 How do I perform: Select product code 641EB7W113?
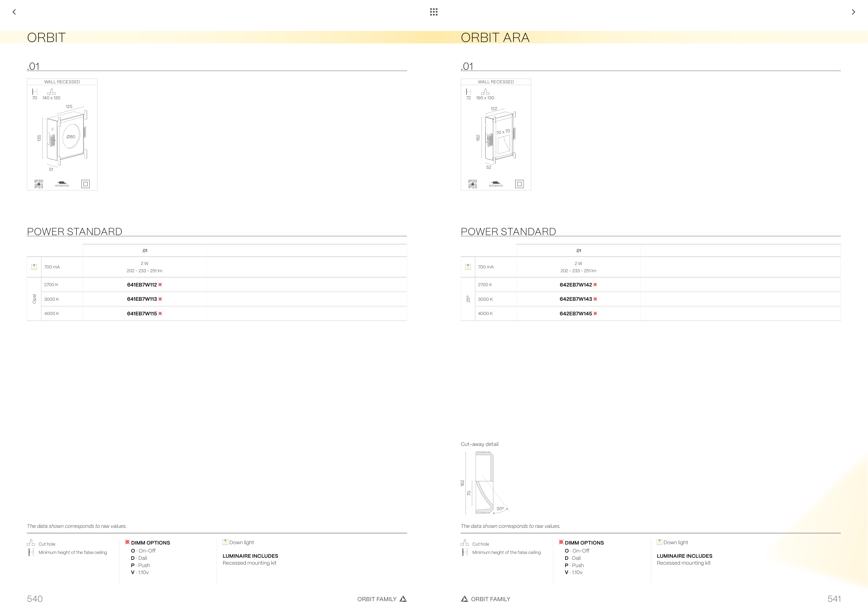[x=142, y=299]
